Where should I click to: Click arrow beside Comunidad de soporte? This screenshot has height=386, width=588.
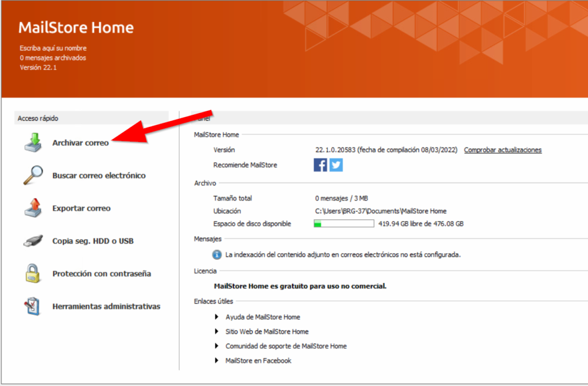coord(216,346)
